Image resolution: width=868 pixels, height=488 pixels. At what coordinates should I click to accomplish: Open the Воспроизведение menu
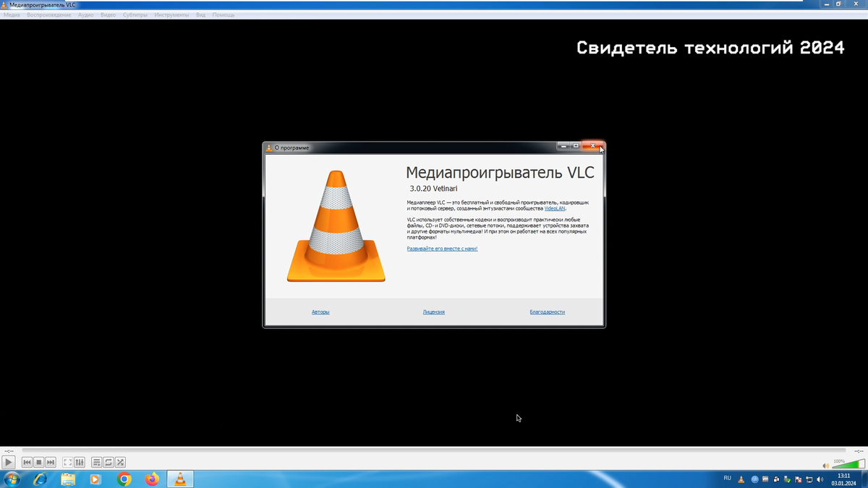(49, 14)
